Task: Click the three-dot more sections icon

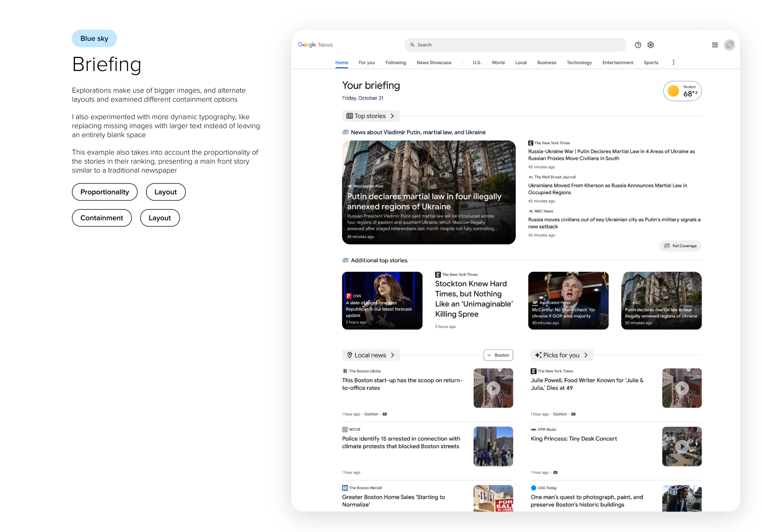Action: point(673,62)
